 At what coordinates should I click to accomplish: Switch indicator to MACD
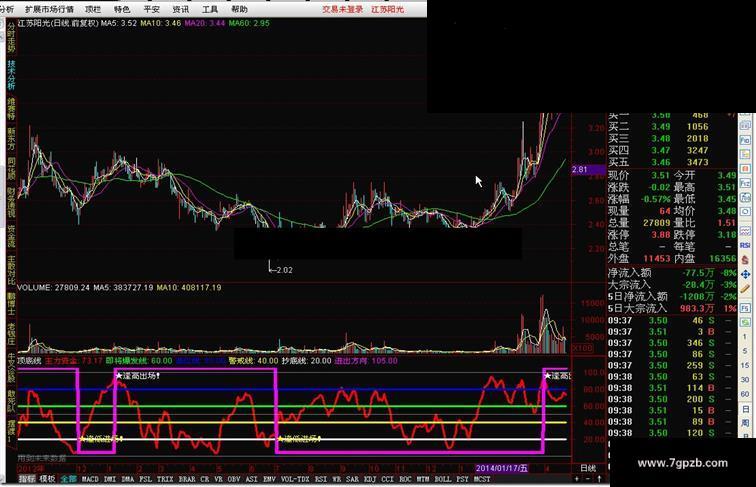tap(90, 479)
